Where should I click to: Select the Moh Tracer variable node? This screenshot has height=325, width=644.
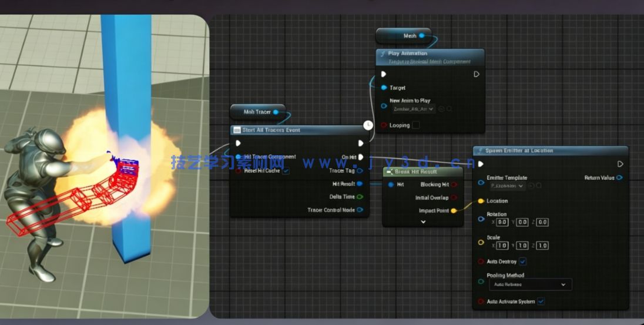point(257,112)
